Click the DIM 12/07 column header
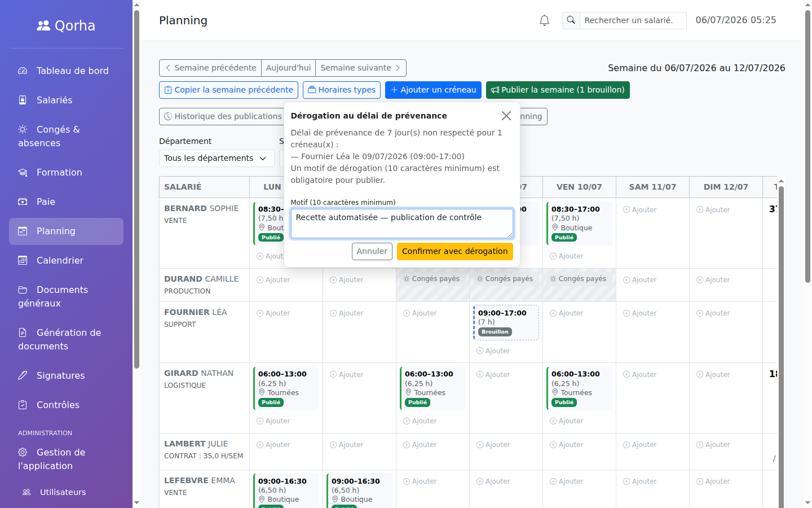Screen dimensions: 812x508 coord(726,187)
